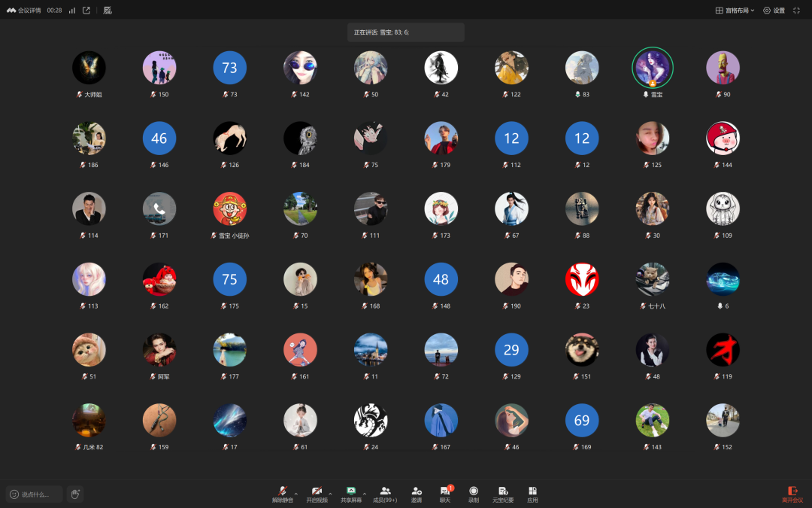This screenshot has height=508, width=812.
Task: Start 录制 recording
Action: (x=474, y=494)
